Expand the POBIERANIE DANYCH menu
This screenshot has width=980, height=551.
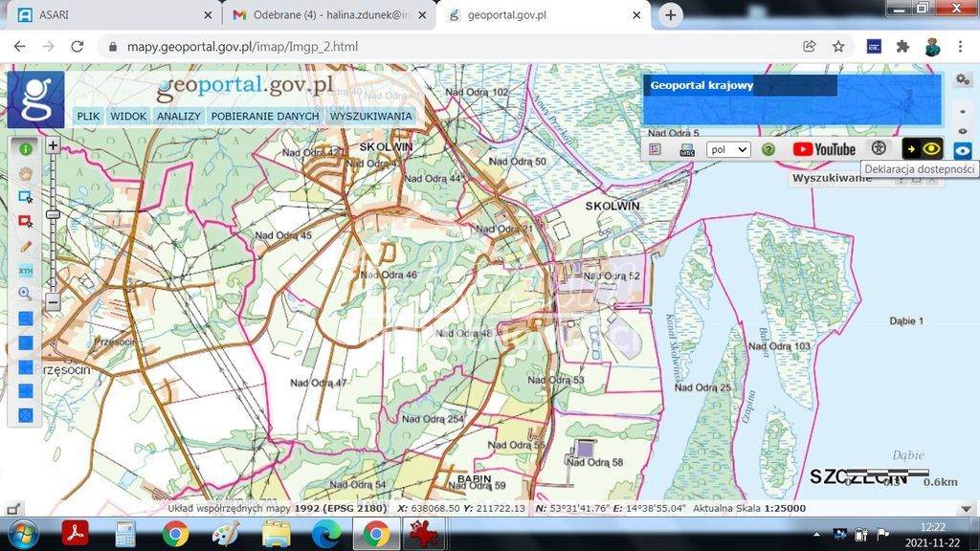tap(265, 116)
